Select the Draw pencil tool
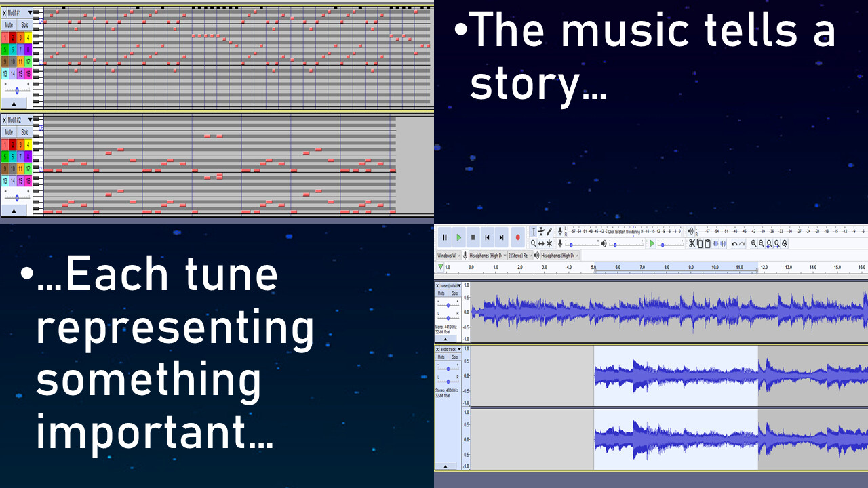Image resolution: width=868 pixels, height=488 pixels. (549, 232)
